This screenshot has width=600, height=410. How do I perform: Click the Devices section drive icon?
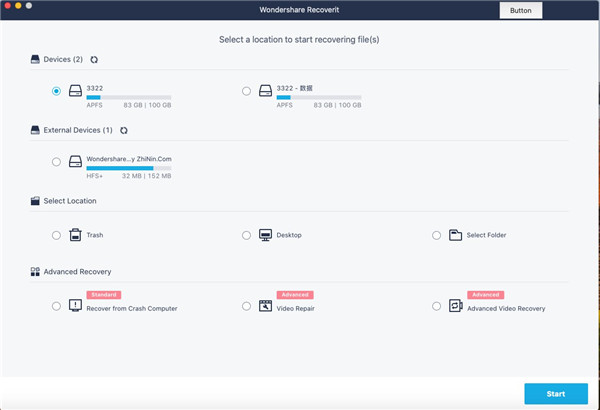tap(35, 59)
